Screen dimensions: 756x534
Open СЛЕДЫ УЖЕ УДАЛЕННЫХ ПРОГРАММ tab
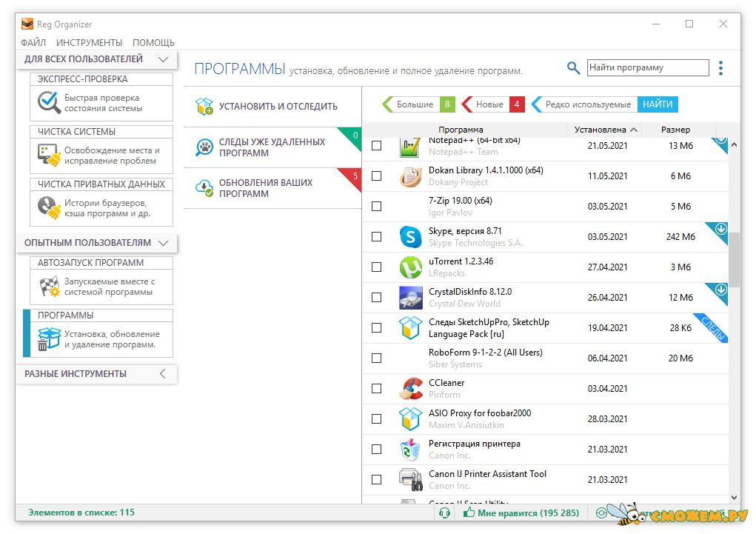tap(272, 147)
